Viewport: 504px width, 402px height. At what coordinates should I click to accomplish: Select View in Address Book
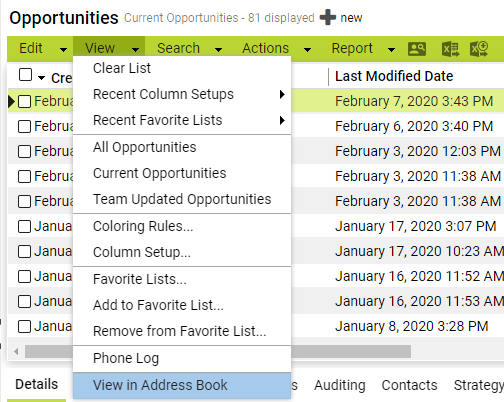[x=182, y=385]
